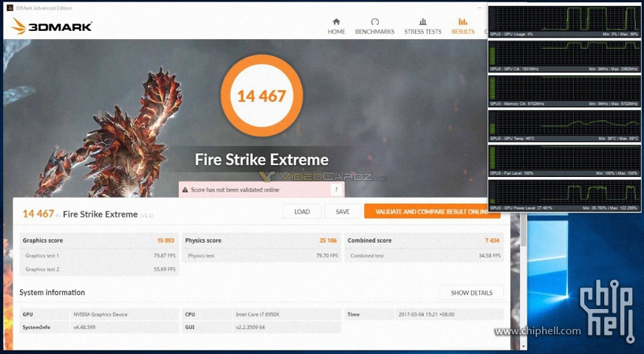Screen dimensions: 644x354
Task: Click the 3DMark logo
Action: (52, 27)
